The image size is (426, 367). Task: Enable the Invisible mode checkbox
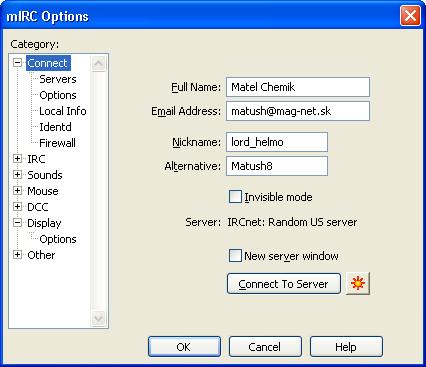235,197
